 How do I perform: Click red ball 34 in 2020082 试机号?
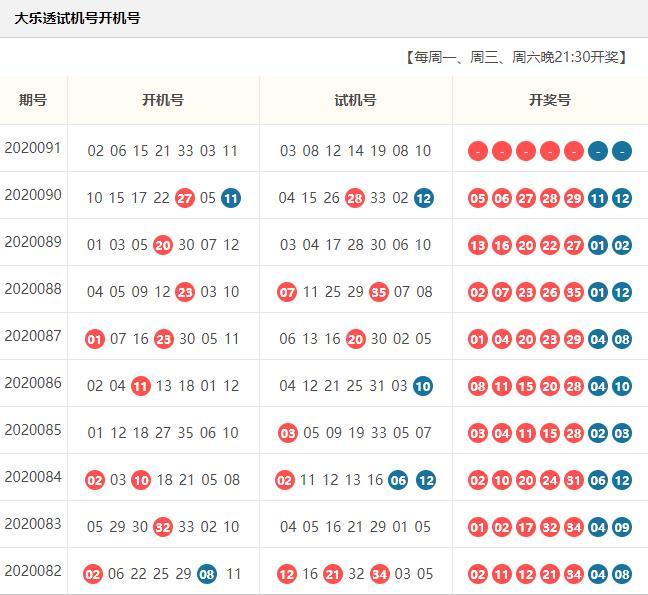pos(379,575)
